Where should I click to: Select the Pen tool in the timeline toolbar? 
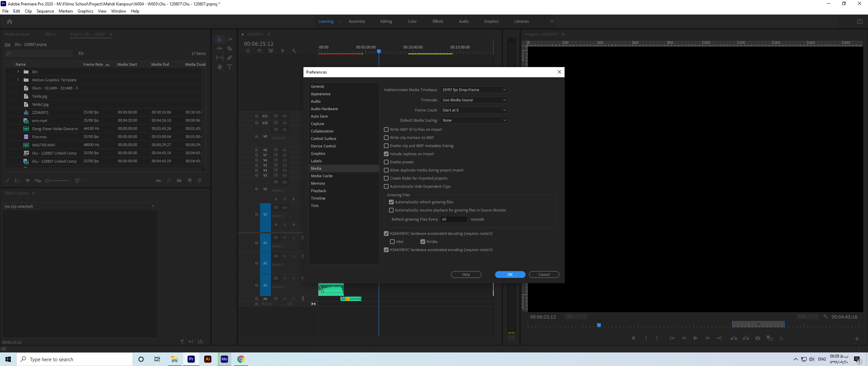[230, 58]
